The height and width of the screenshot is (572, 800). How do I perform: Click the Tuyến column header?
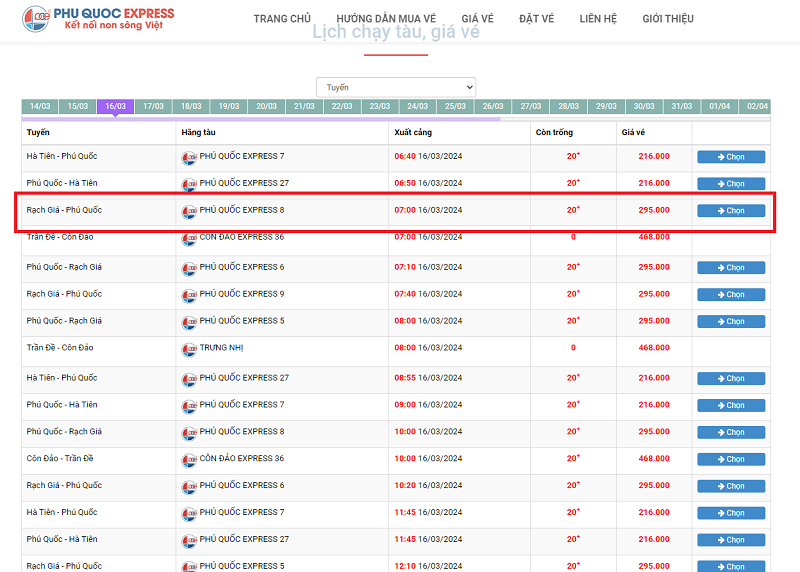coord(38,132)
